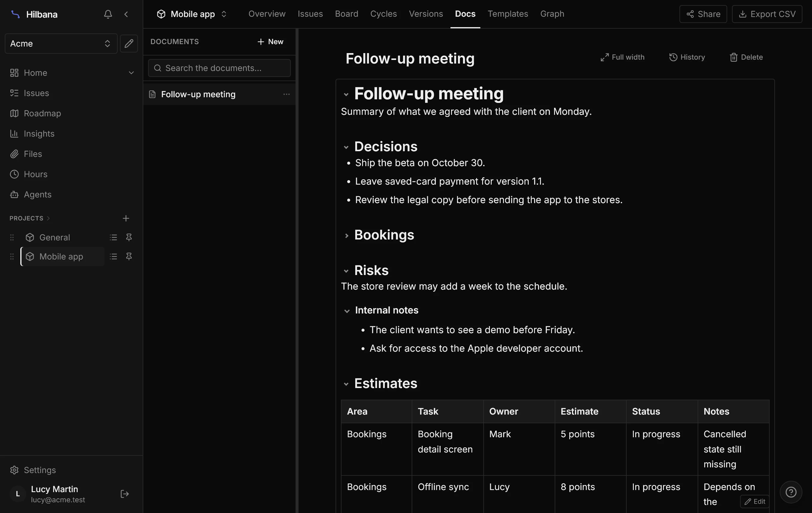
Task: Open the Agents page
Action: click(71, 194)
